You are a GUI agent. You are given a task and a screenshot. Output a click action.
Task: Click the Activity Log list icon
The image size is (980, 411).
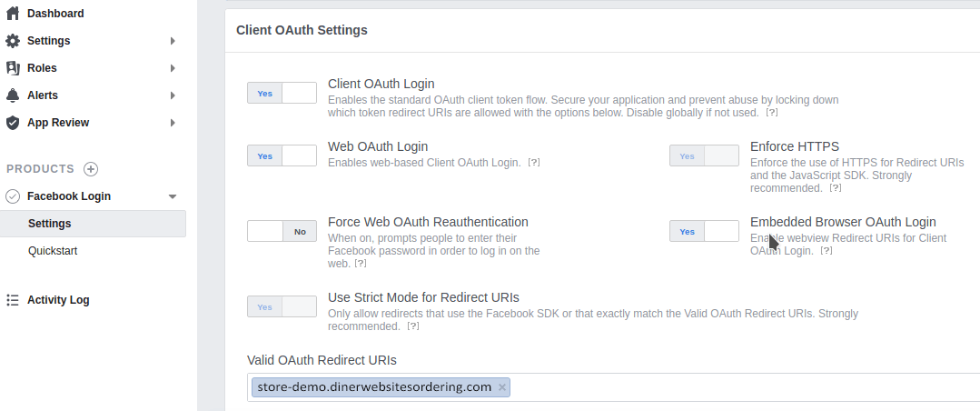click(13, 300)
